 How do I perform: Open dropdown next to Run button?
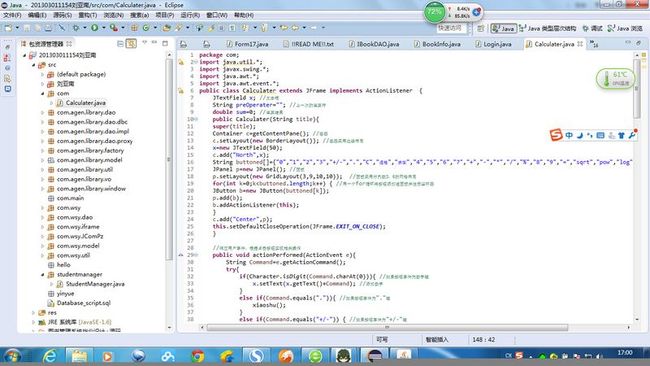coord(104,28)
